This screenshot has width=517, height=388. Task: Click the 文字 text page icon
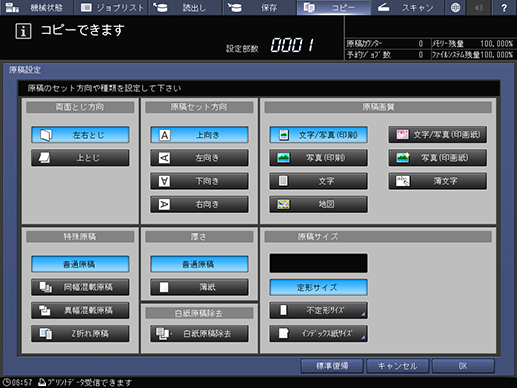point(283,181)
